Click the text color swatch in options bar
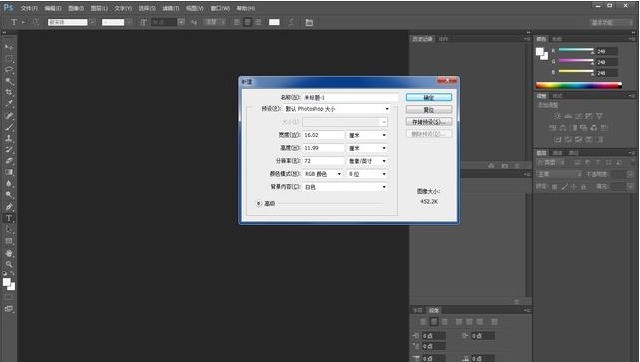Image resolution: width=640 pixels, height=362 pixels. tap(274, 22)
